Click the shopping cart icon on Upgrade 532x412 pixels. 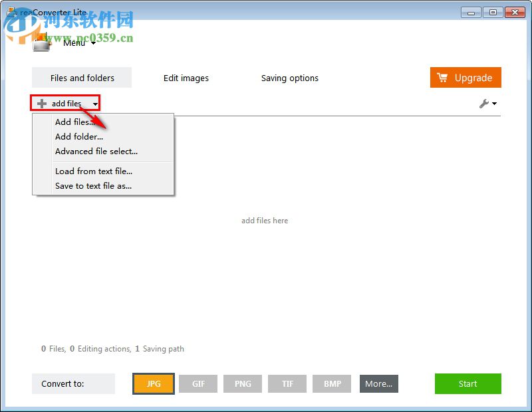[x=442, y=78]
